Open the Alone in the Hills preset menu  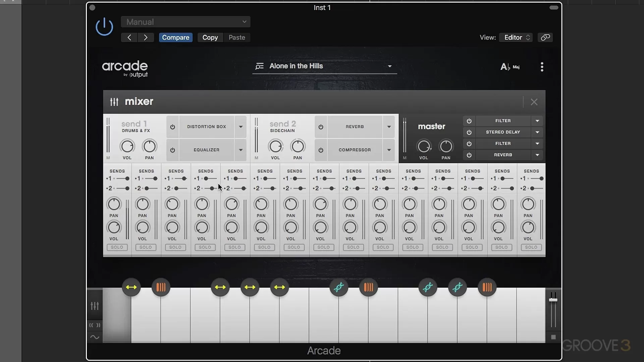pos(389,66)
